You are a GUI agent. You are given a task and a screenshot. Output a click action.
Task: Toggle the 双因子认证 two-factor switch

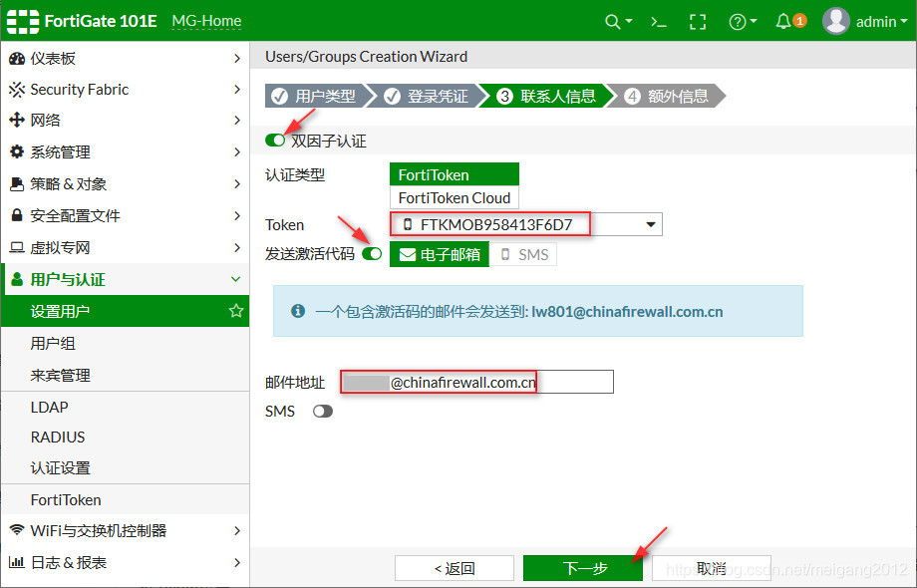pyautogui.click(x=275, y=141)
